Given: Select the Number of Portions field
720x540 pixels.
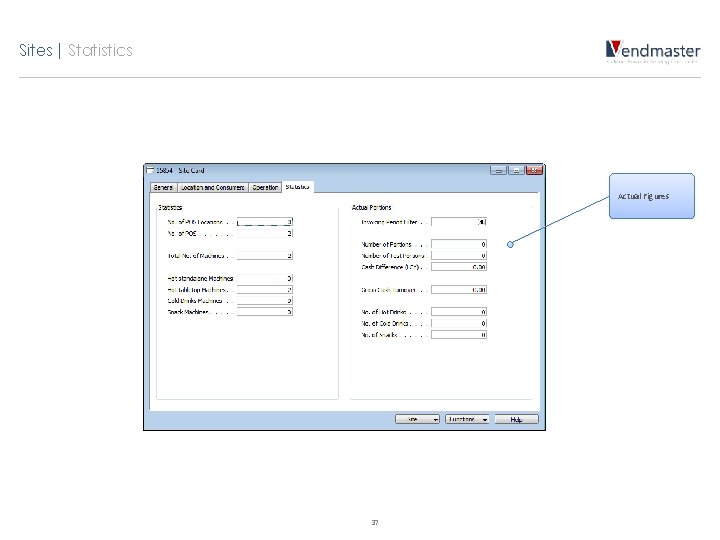Looking at the screenshot, I should pyautogui.click(x=459, y=244).
